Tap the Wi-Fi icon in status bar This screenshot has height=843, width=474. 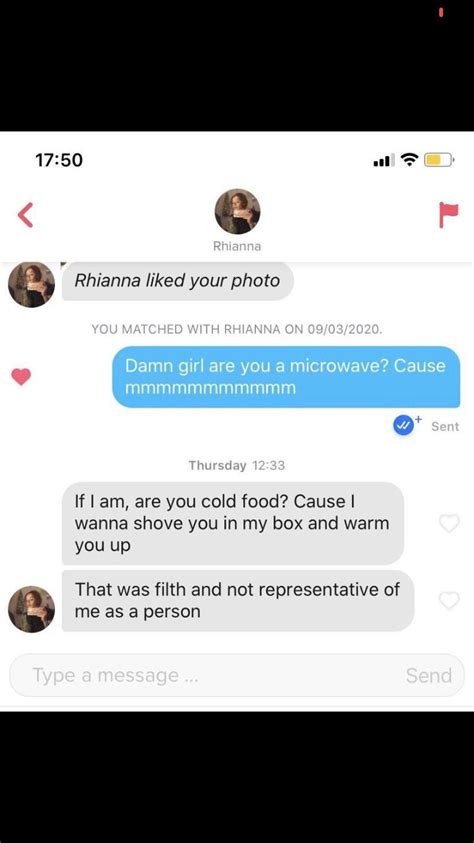pos(411,159)
